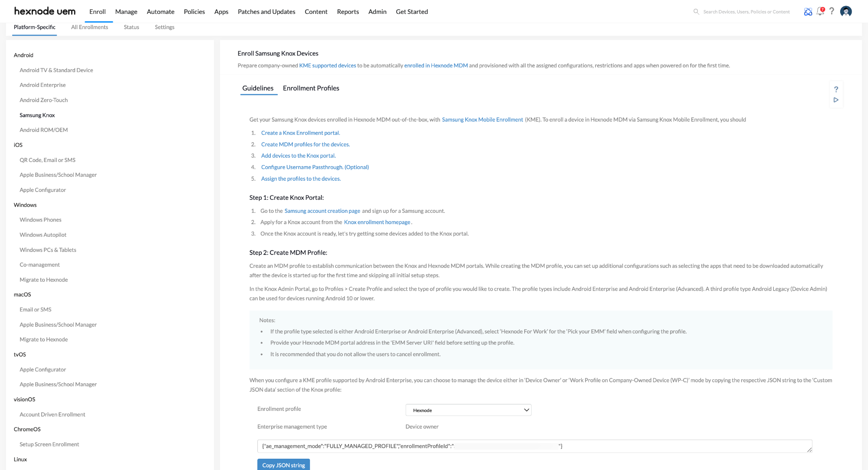Open Samsung Knox Mobile Enrollment link
Viewport: 868px width, 470px height.
point(483,119)
